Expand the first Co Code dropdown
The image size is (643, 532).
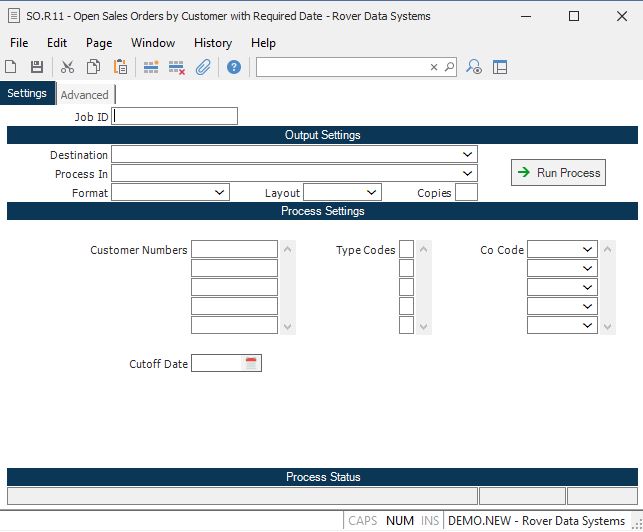[587, 250]
